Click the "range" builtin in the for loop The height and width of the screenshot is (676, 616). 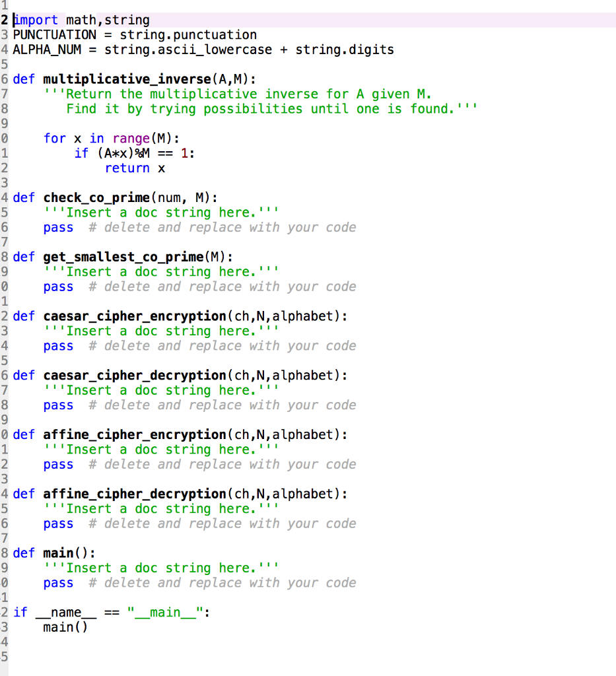(131, 139)
